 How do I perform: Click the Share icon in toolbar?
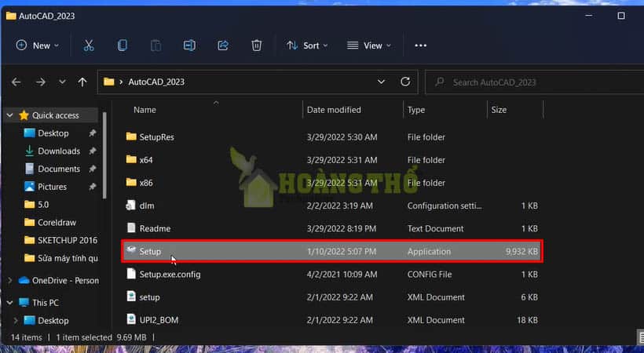click(x=222, y=45)
